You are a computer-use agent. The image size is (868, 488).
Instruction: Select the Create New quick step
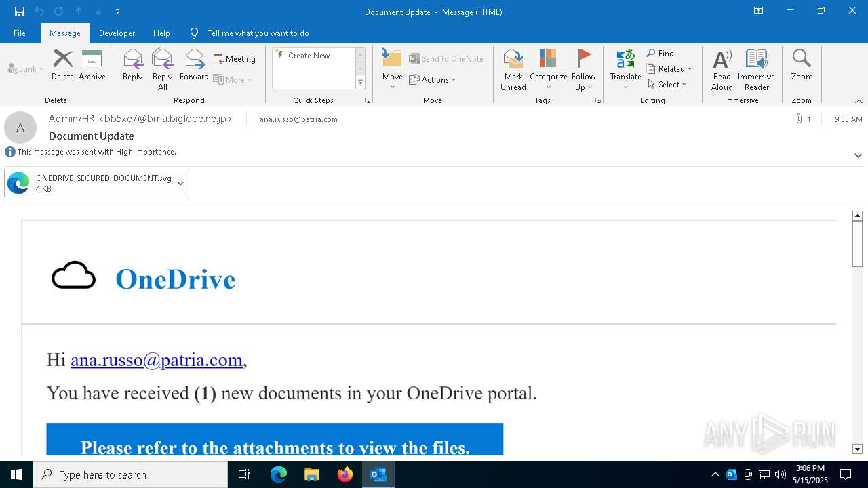pos(313,56)
